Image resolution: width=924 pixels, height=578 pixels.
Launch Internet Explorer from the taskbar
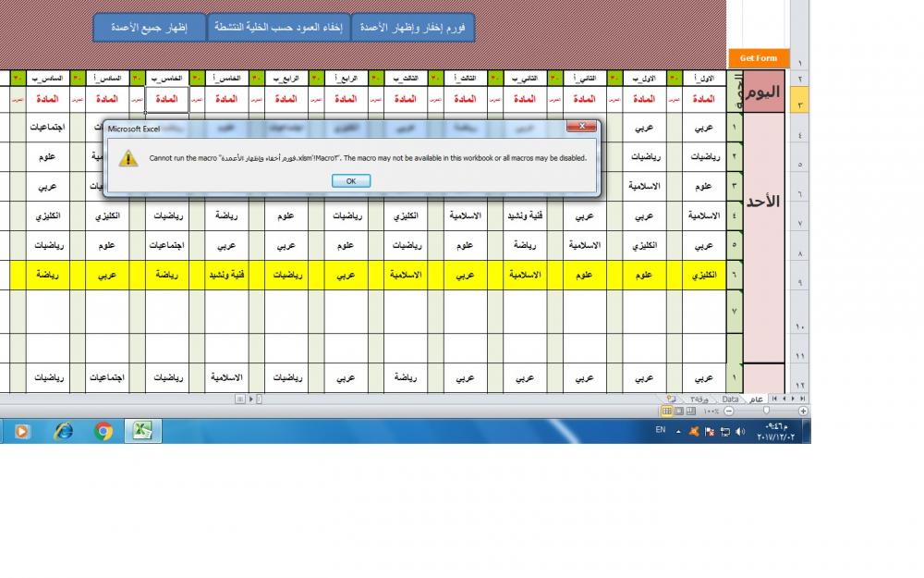pyautogui.click(x=63, y=431)
